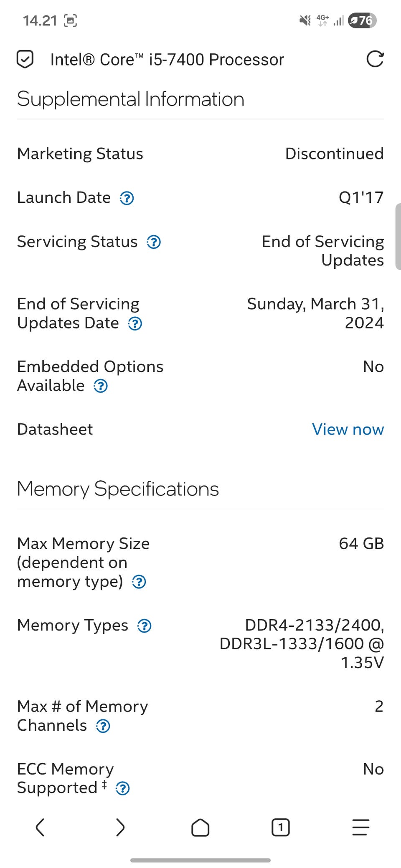This screenshot has width=401, height=868.
Task: Tap the page title in address bar
Action: pyautogui.click(x=167, y=59)
